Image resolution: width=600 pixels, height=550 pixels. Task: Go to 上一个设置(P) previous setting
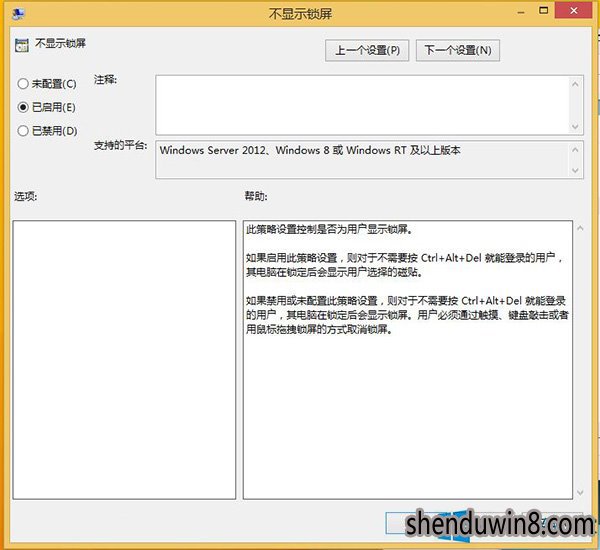pos(367,50)
